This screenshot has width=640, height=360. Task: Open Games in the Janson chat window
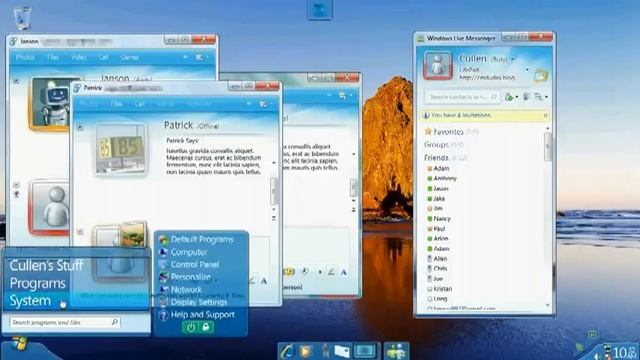coord(129,58)
